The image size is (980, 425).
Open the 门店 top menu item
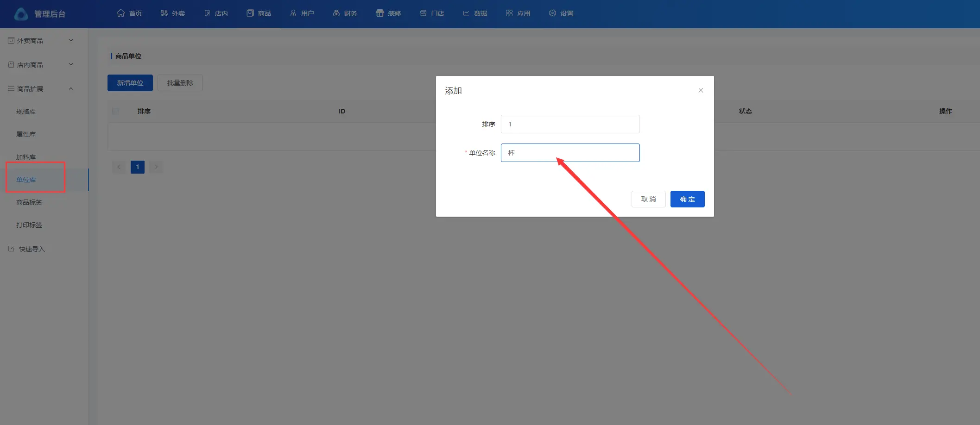point(432,13)
